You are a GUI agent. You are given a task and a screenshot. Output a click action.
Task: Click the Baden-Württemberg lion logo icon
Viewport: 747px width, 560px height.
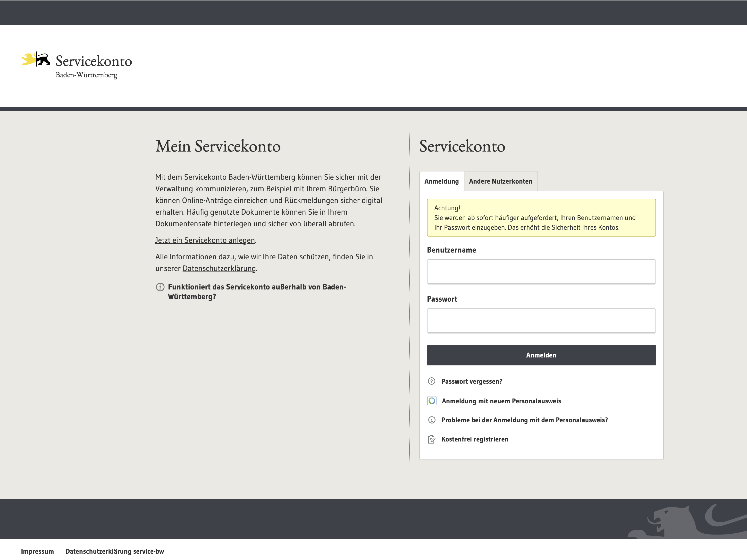35,59
